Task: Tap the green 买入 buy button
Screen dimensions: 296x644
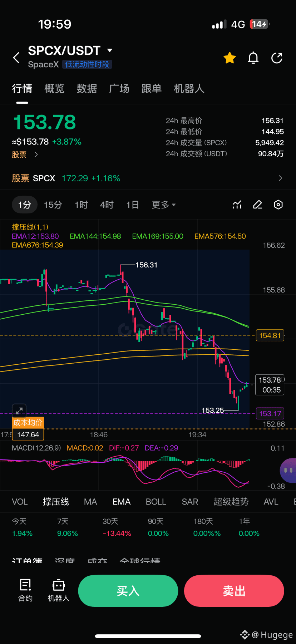Action: (x=128, y=591)
